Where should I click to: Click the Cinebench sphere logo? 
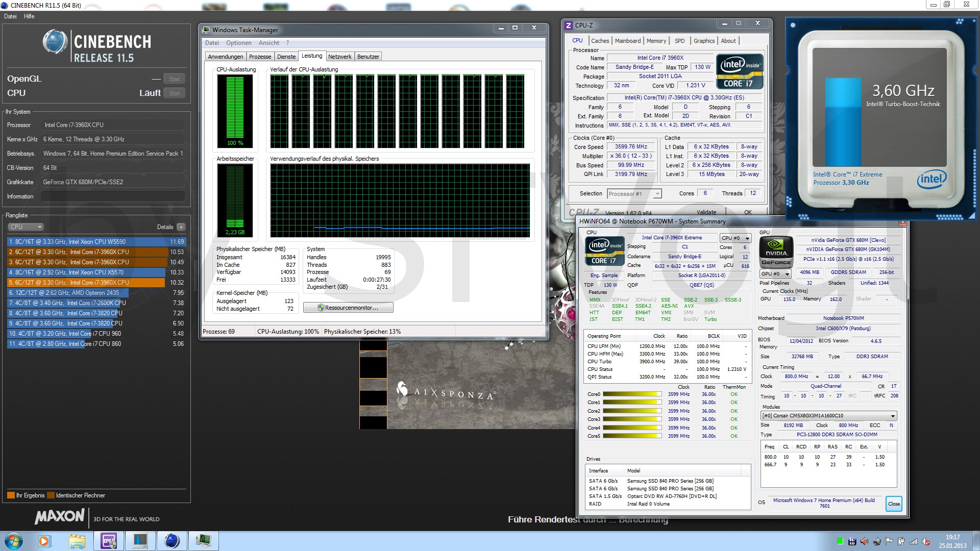[55, 42]
